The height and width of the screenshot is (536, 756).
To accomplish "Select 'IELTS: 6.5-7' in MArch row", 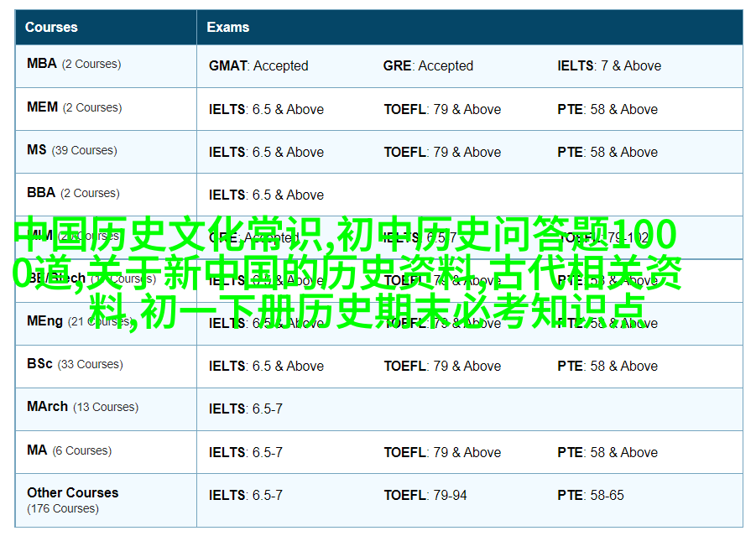I will pos(246,409).
